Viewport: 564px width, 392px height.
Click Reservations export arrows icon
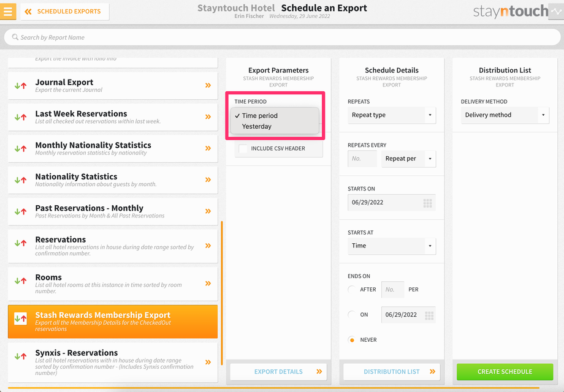pyautogui.click(x=20, y=243)
